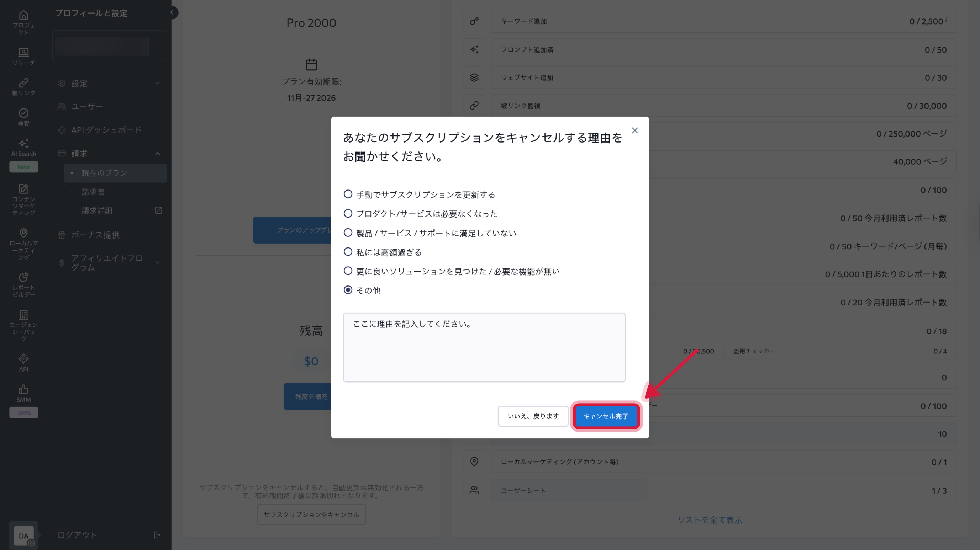Open 請求書 in the billing submenu
Viewport: 980px width, 550px height.
pyautogui.click(x=93, y=192)
